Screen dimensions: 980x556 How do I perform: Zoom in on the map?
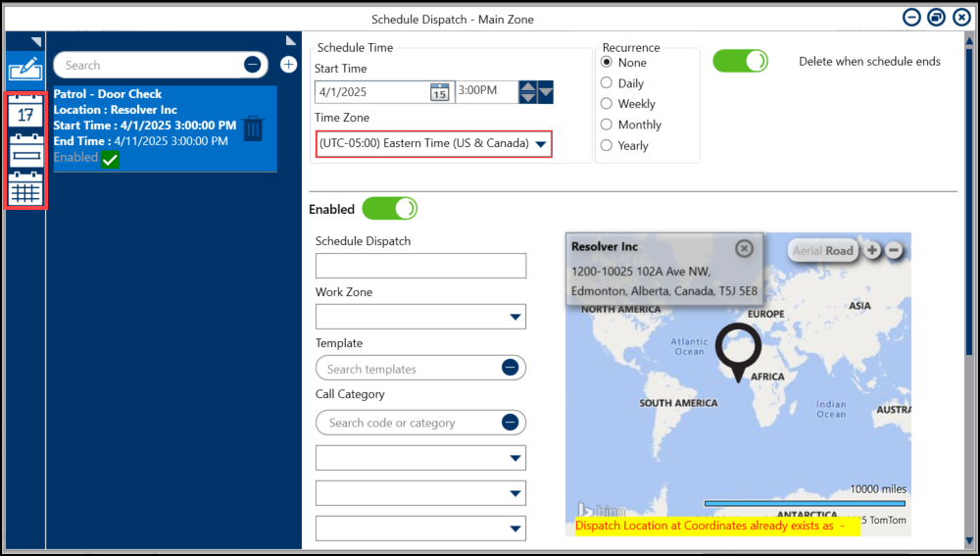(x=871, y=250)
